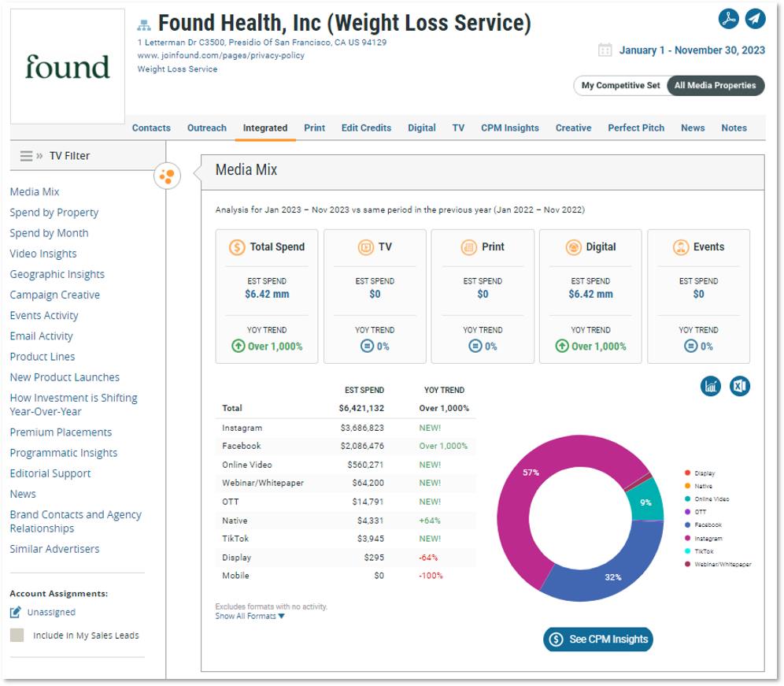Click the TV YOY flat-trend icon
This screenshot has width=784, height=686.
pyautogui.click(x=367, y=346)
